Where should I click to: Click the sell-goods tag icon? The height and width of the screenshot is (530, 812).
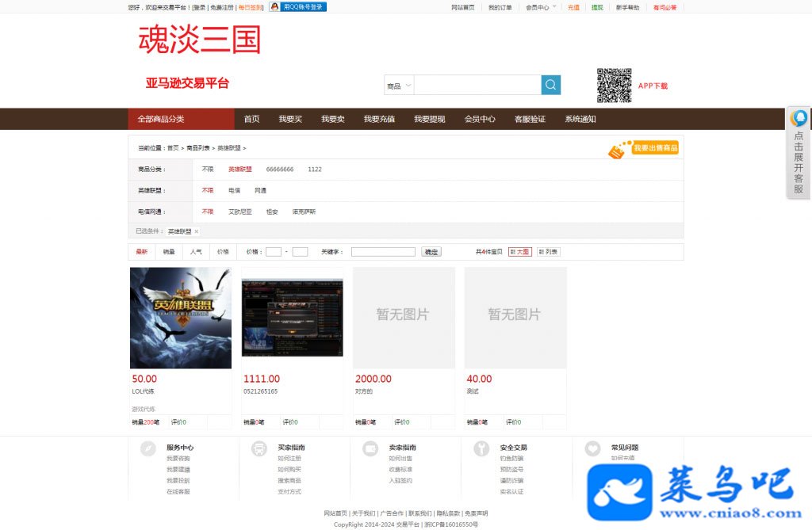(x=617, y=150)
